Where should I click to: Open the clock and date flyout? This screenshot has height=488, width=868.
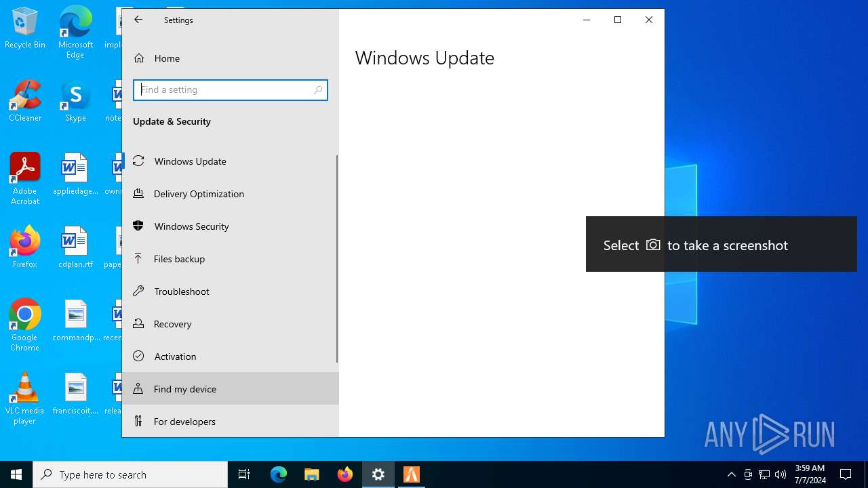click(x=810, y=474)
